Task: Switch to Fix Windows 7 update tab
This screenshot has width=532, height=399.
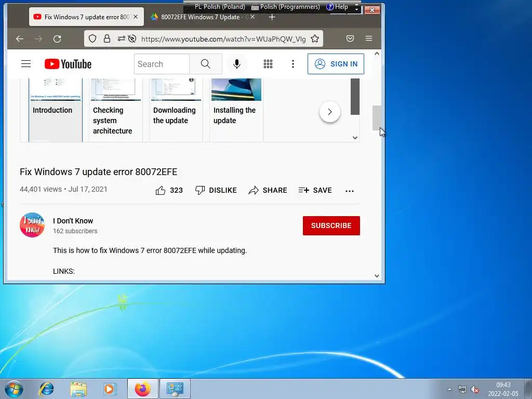Action: point(87,17)
